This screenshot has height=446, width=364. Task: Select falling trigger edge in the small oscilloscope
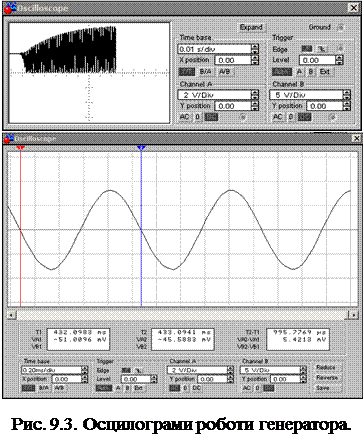coord(322,49)
